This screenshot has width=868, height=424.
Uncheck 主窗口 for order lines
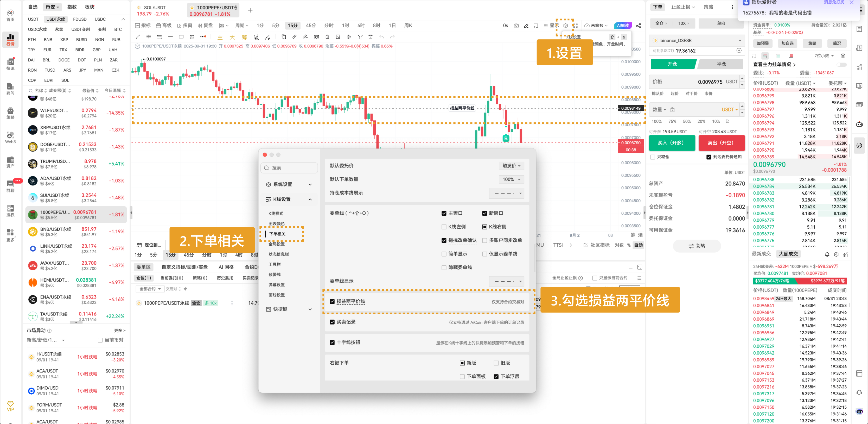coord(444,213)
